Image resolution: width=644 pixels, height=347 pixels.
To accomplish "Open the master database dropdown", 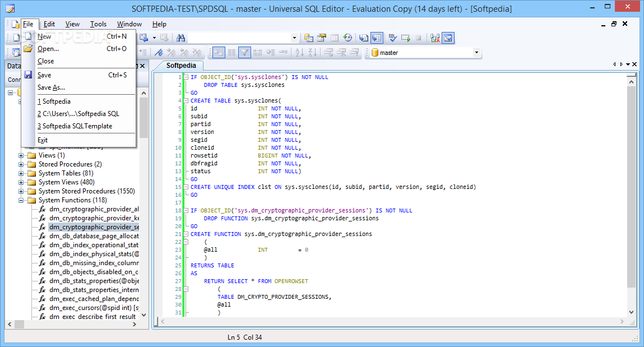I will click(476, 53).
